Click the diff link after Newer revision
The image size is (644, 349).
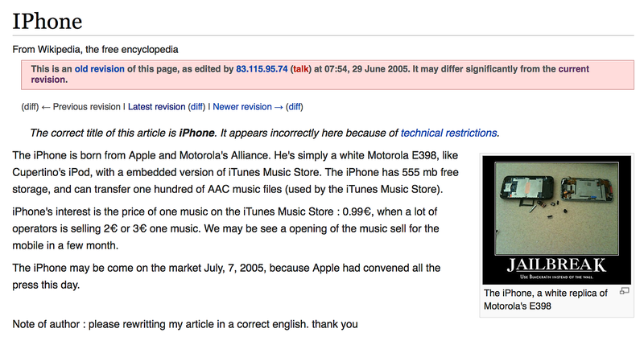(294, 107)
